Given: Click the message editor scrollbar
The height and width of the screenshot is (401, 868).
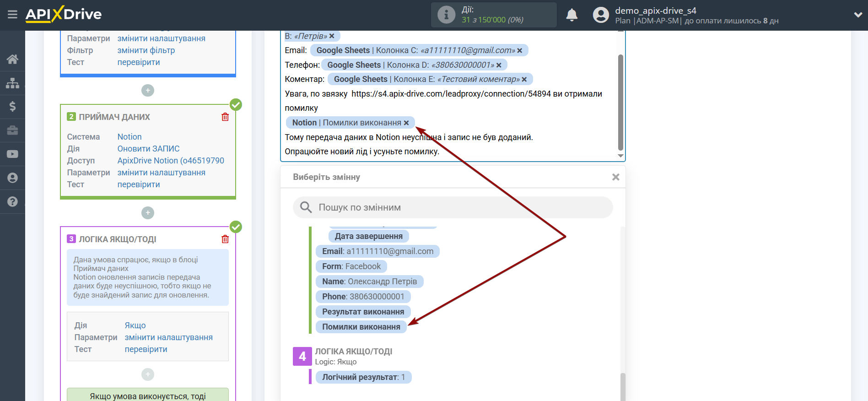Looking at the screenshot, I should pyautogui.click(x=620, y=102).
